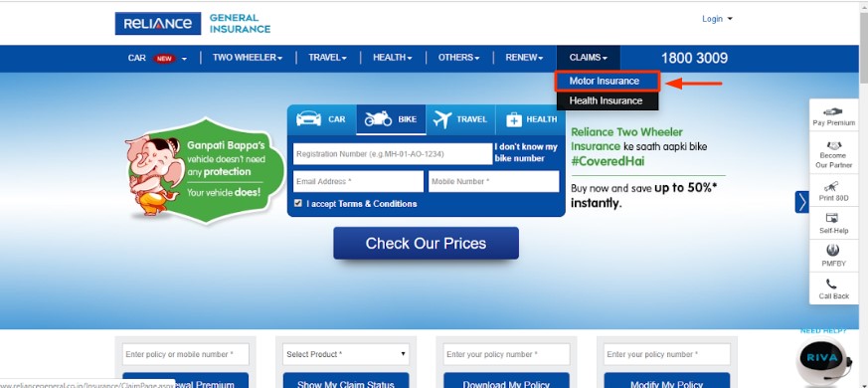Click the Pay Premium hand icon
868x388 pixels.
click(833, 112)
